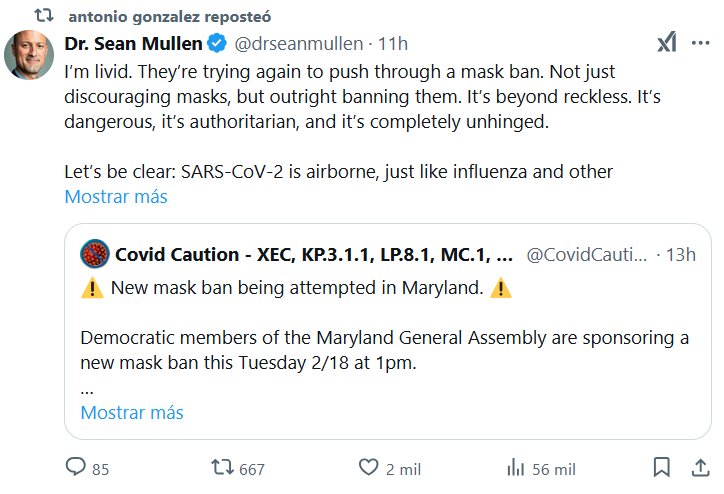The image size is (724, 494).
Task: Open the view analytics bar-chart icon
Action: (x=516, y=467)
